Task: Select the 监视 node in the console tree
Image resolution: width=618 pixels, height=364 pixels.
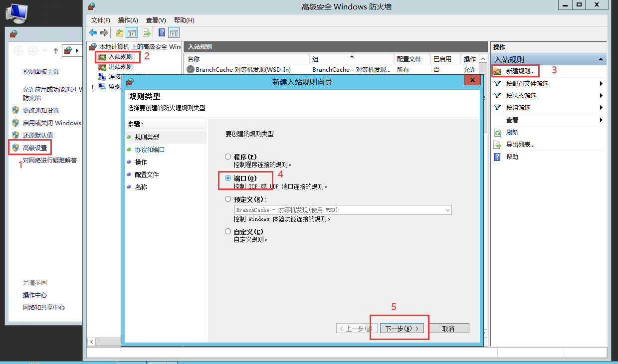Action: (115, 87)
